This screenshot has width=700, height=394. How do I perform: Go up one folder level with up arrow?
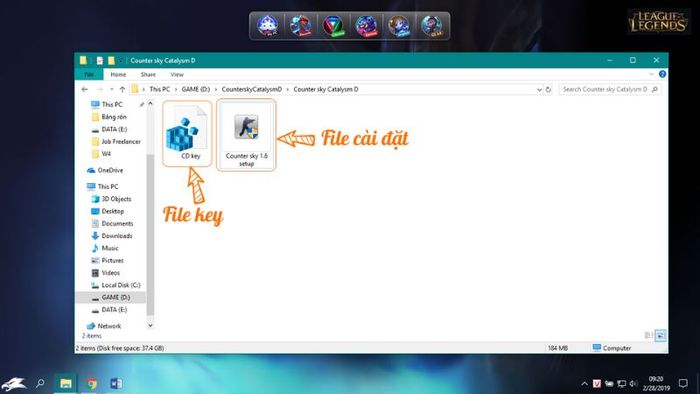[122, 89]
